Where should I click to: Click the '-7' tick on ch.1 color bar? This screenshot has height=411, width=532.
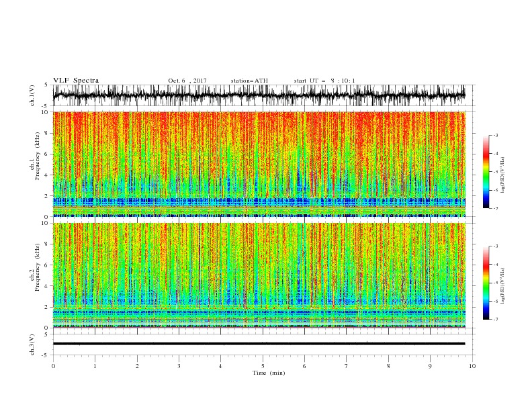496,208
